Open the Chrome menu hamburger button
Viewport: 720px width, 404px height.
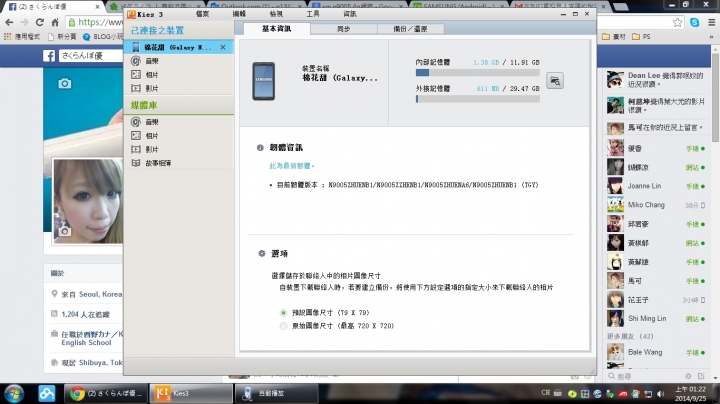711,22
